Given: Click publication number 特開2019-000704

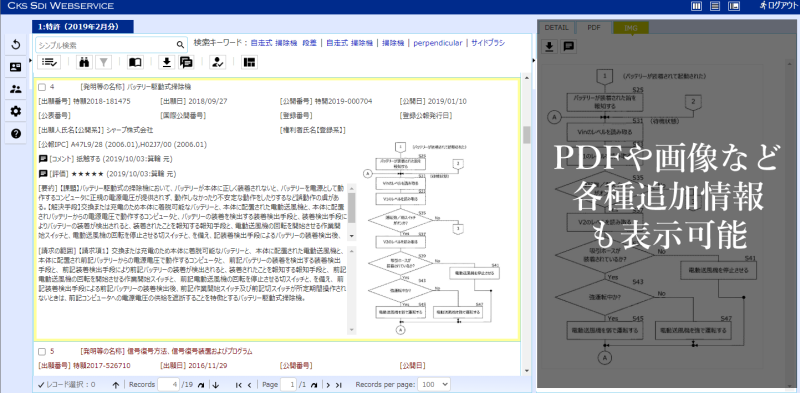Looking at the screenshot, I should click(x=343, y=101).
